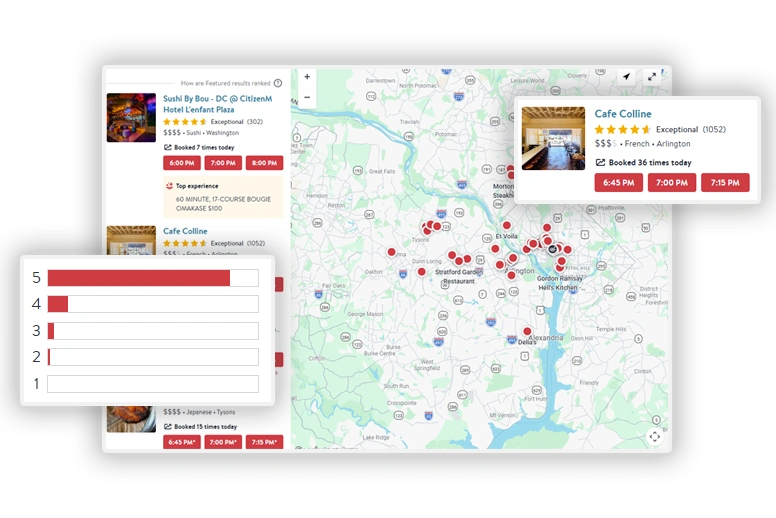Click the locate-me arrow icon on map
Viewport: 776px width, 518px height.
[x=626, y=77]
